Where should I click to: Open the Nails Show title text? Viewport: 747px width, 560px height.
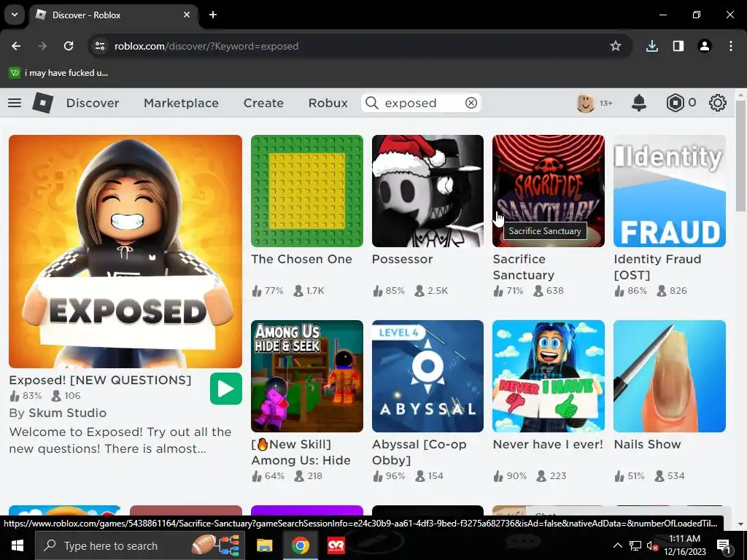(x=647, y=444)
